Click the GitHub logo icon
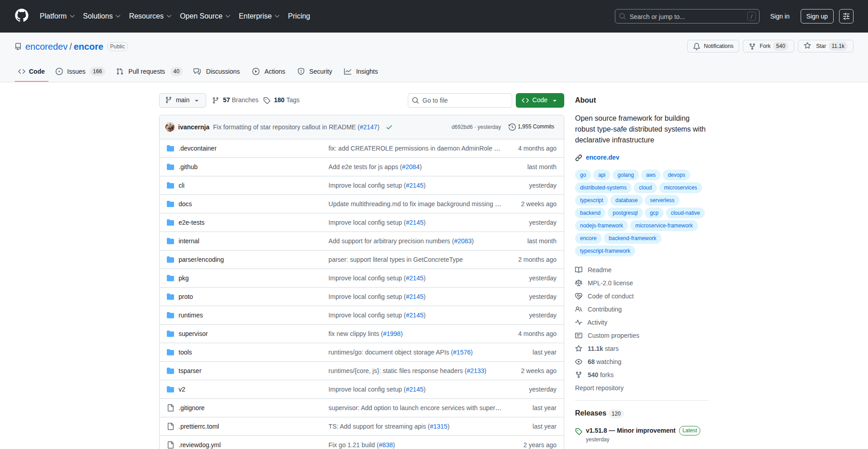The image size is (868, 449). coord(22,16)
